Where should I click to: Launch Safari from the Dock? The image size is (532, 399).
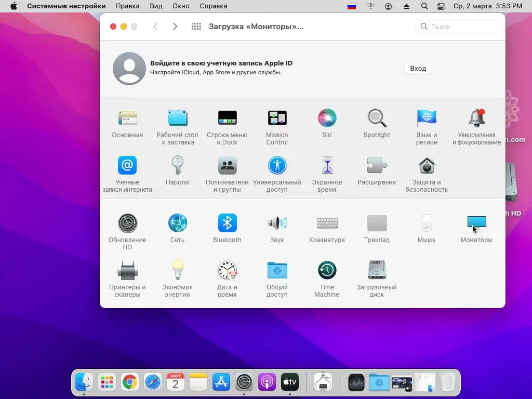tap(153, 382)
